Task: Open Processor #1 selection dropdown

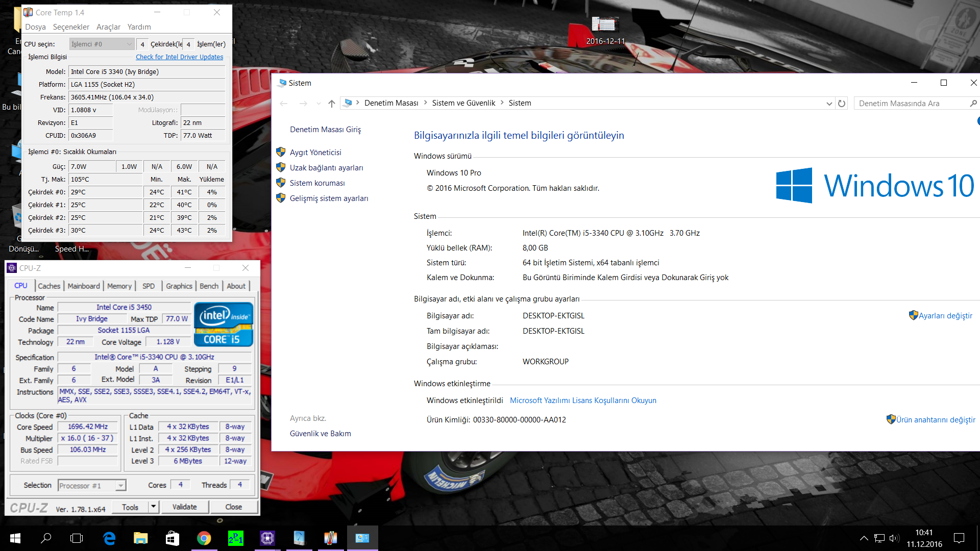Action: tap(92, 486)
